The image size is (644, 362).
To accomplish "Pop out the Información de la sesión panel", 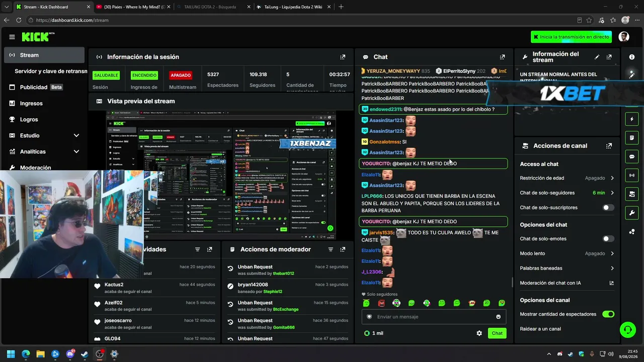I will (343, 57).
